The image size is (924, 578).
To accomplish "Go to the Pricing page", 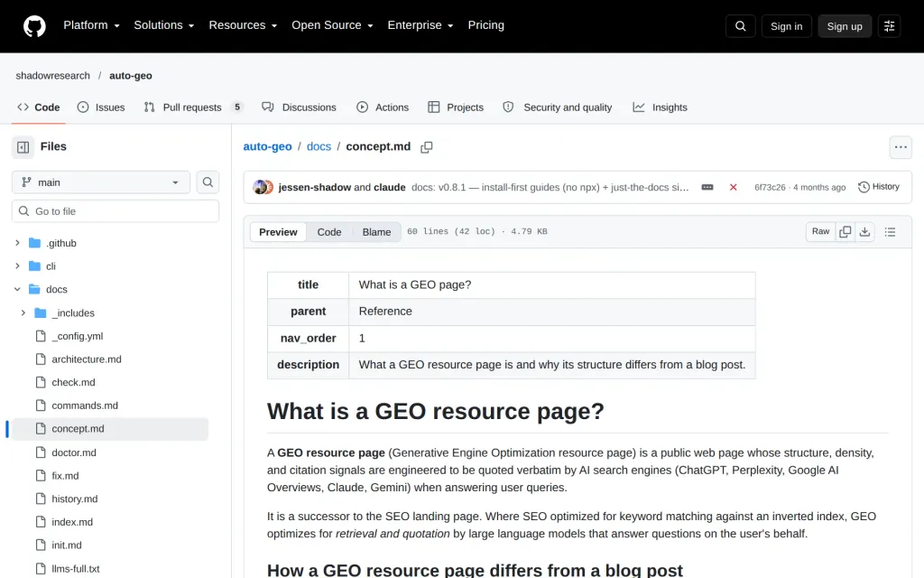I will pos(485,25).
